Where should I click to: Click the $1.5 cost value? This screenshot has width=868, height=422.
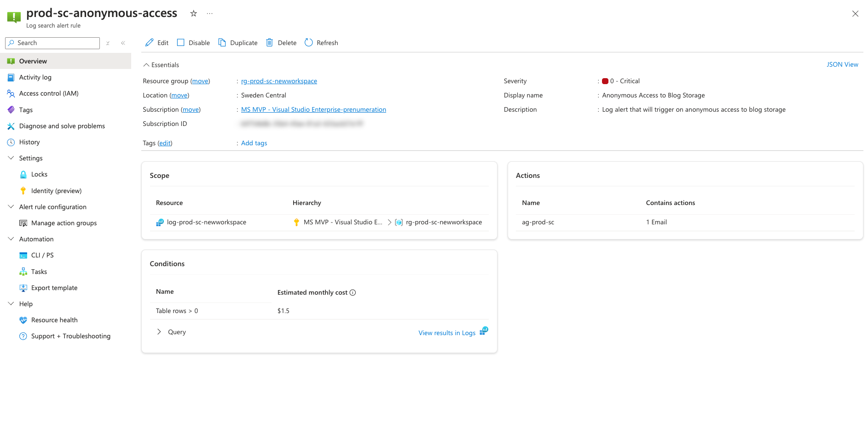[284, 311]
